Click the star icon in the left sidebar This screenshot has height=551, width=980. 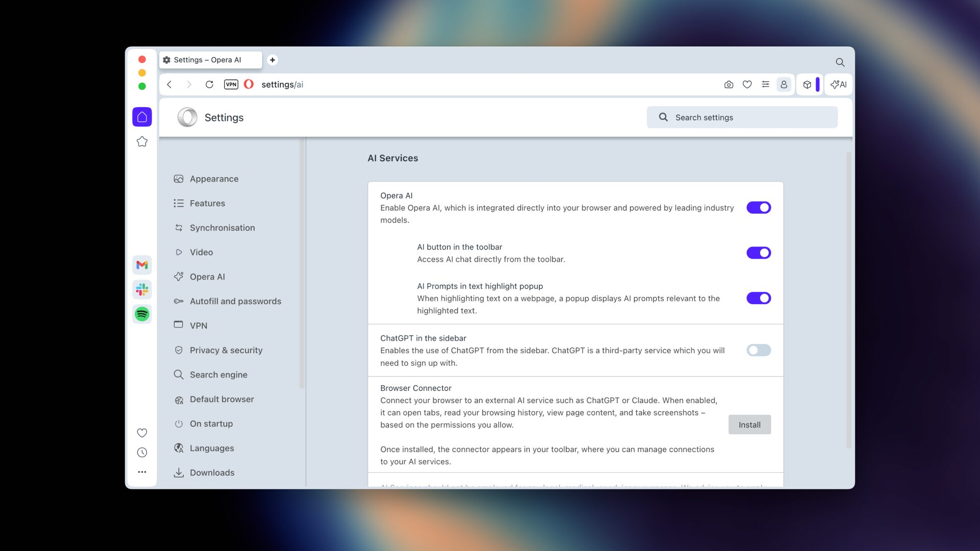tap(142, 141)
